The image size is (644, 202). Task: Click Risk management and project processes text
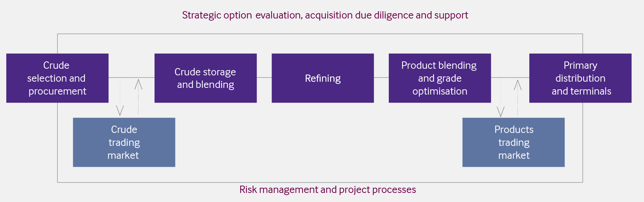(x=328, y=190)
